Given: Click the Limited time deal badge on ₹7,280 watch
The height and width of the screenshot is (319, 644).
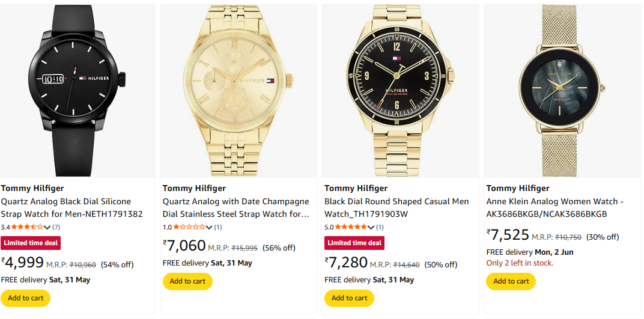Looking at the screenshot, I should click(x=354, y=243).
